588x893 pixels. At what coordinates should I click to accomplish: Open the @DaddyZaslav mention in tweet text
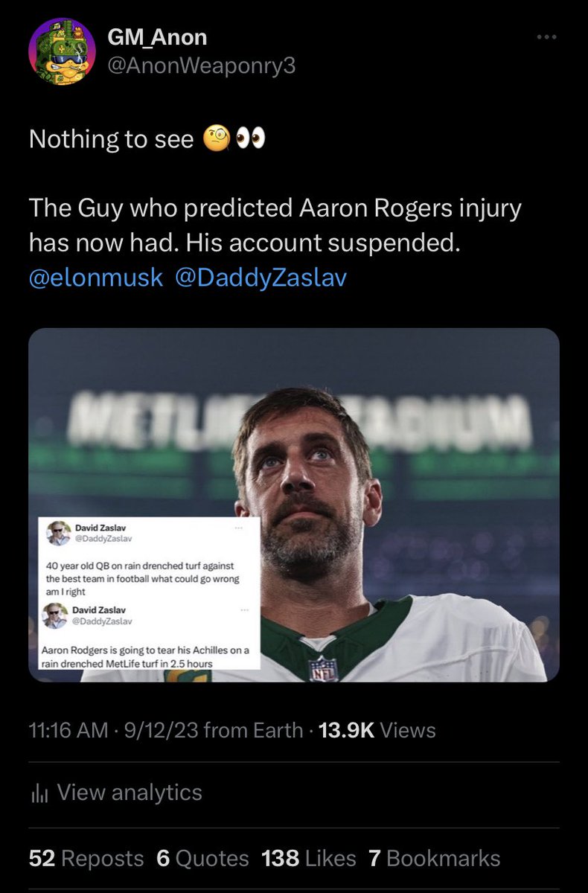pos(261,278)
